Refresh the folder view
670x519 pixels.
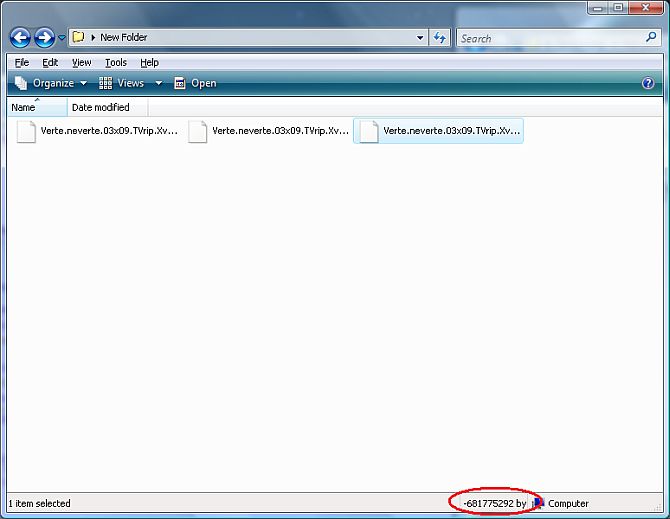[x=439, y=38]
